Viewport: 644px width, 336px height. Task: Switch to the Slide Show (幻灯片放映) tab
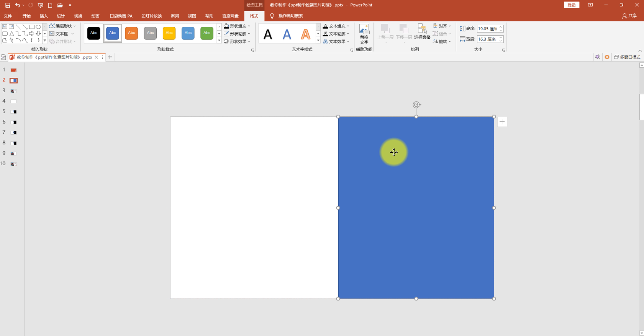152,16
